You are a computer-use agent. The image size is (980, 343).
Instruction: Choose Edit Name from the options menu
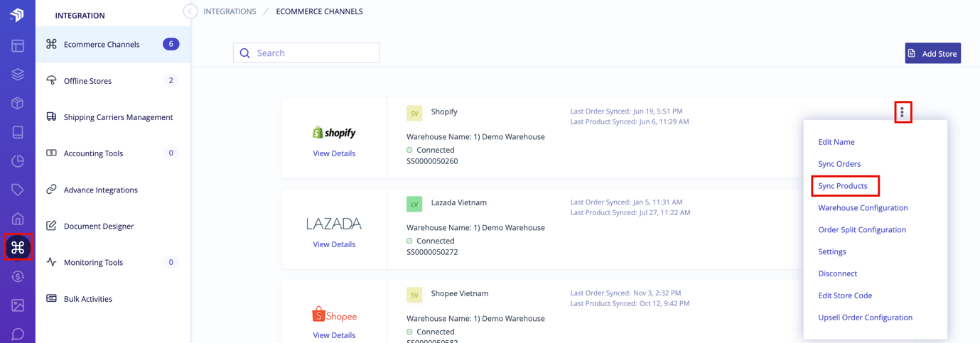coord(836,142)
